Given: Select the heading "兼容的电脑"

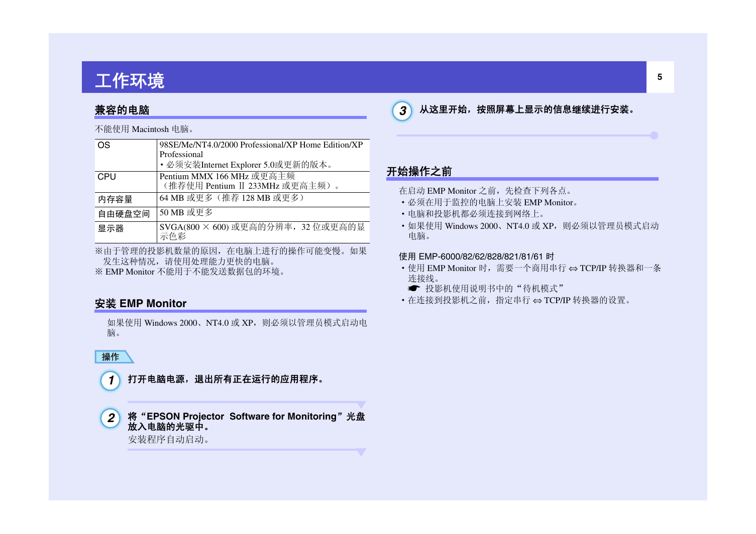Looking at the screenshot, I should coord(122,110).
